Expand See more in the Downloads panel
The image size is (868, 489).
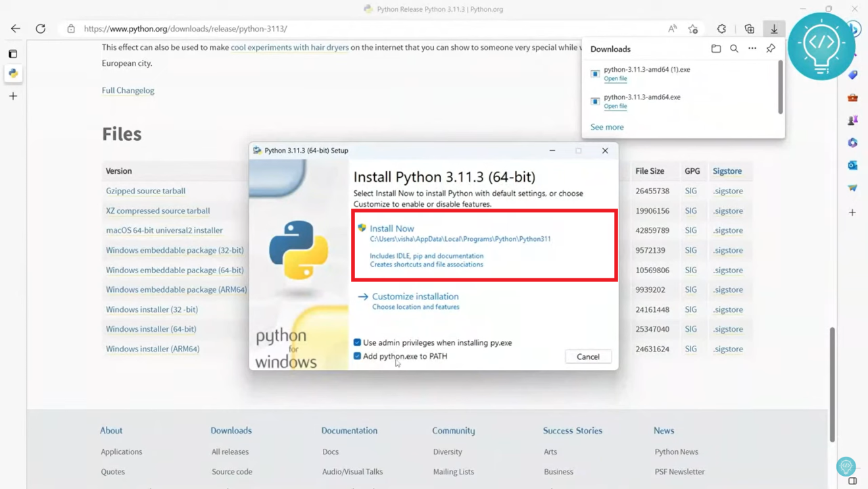(606, 127)
